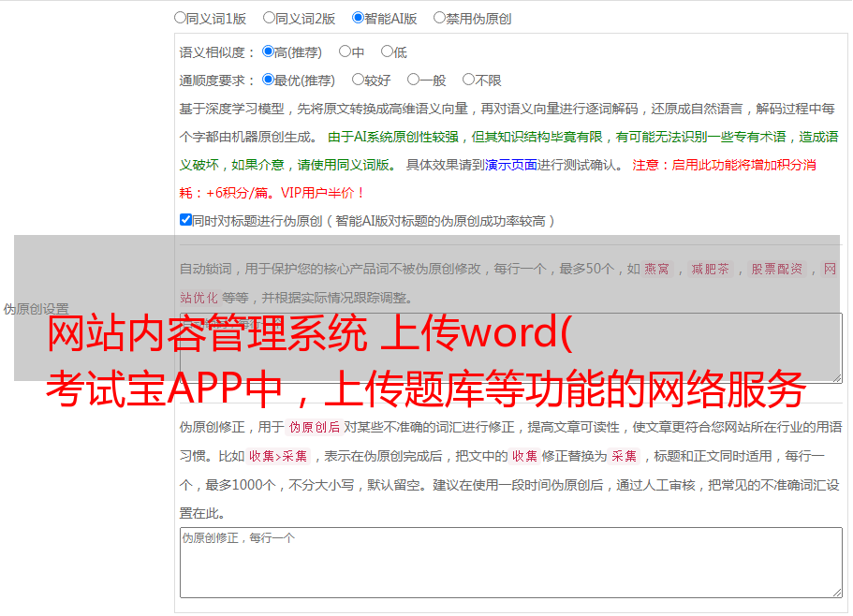
Task: Choose the 智能AI版 radio option
Action: pos(358,18)
